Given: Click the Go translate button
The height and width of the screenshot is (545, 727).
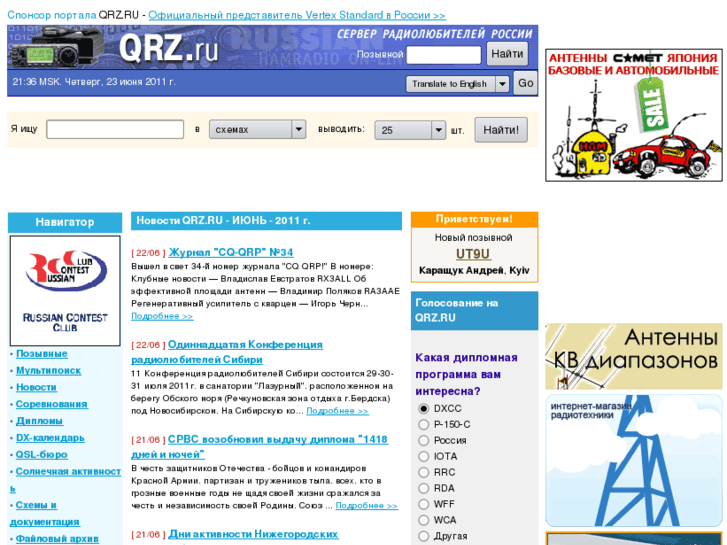Looking at the screenshot, I should [x=525, y=83].
